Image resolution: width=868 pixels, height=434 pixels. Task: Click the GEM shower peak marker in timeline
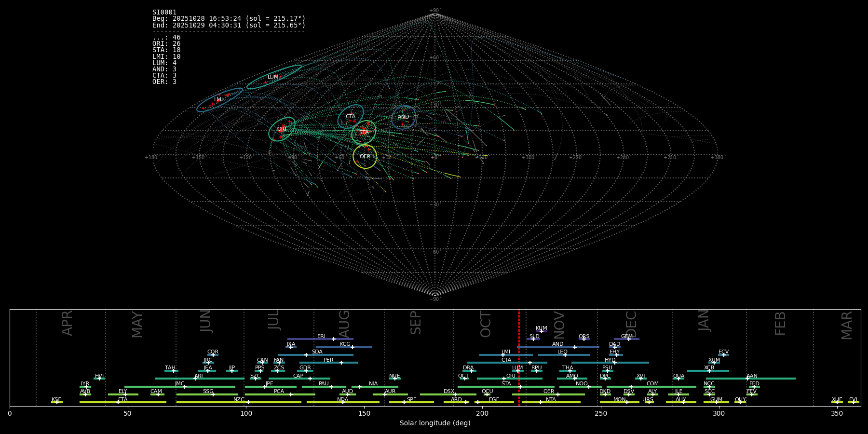point(629,339)
